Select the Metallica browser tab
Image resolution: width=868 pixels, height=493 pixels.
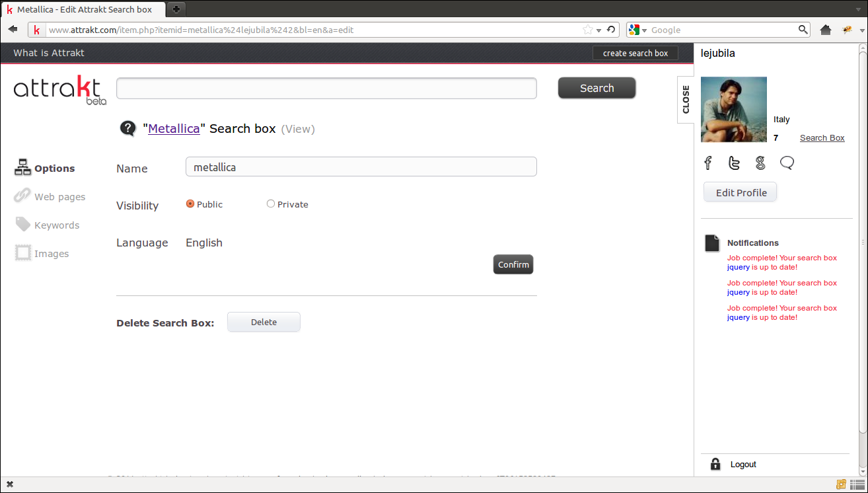tap(83, 9)
